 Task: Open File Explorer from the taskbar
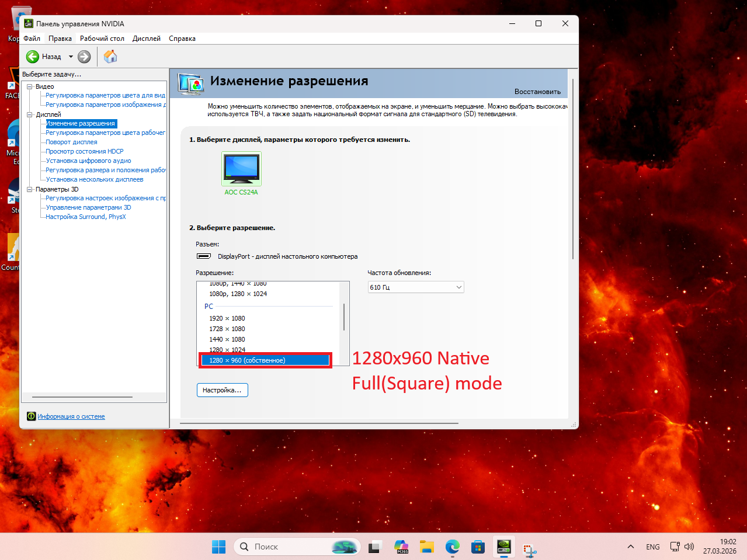coord(427,547)
